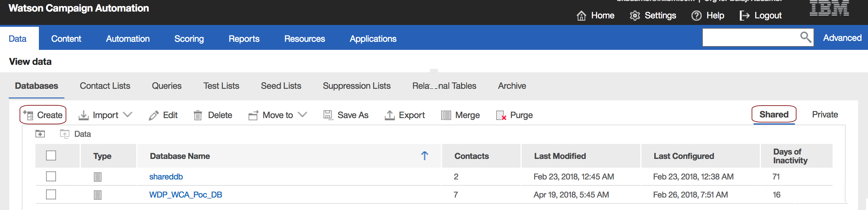
Task: Click the 'Apr 19, 2018, 5:45 AM' cell
Action: tap(571, 195)
